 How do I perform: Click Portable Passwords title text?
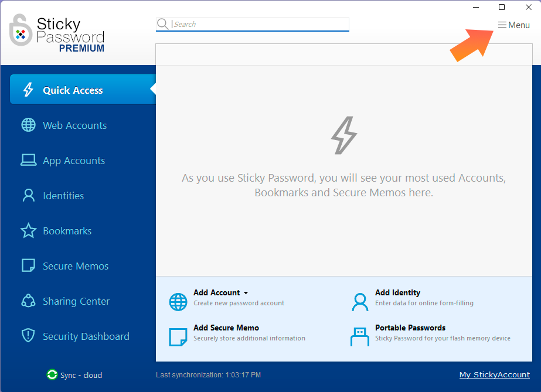tap(410, 328)
